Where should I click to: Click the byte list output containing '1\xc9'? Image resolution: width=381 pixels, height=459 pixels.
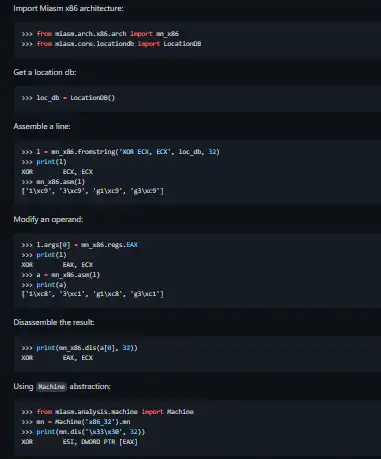click(x=93, y=191)
